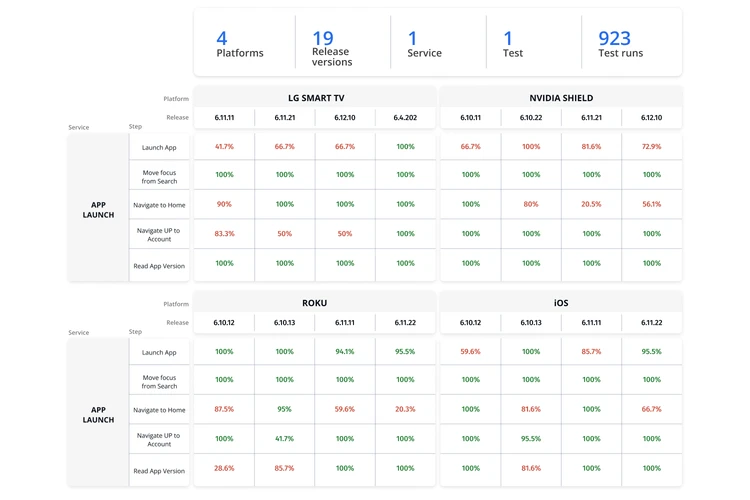Select LG Smart TV release 6.11.11

(x=224, y=117)
